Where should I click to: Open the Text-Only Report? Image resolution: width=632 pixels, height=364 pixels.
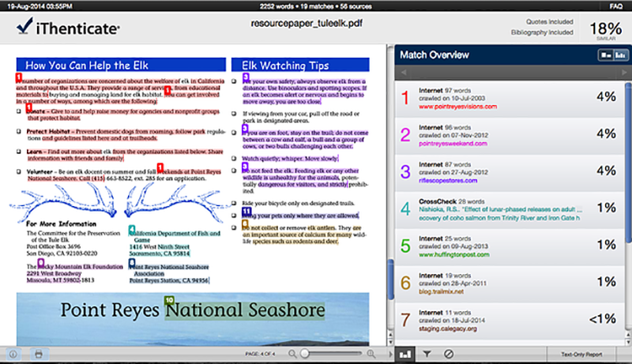581,355
